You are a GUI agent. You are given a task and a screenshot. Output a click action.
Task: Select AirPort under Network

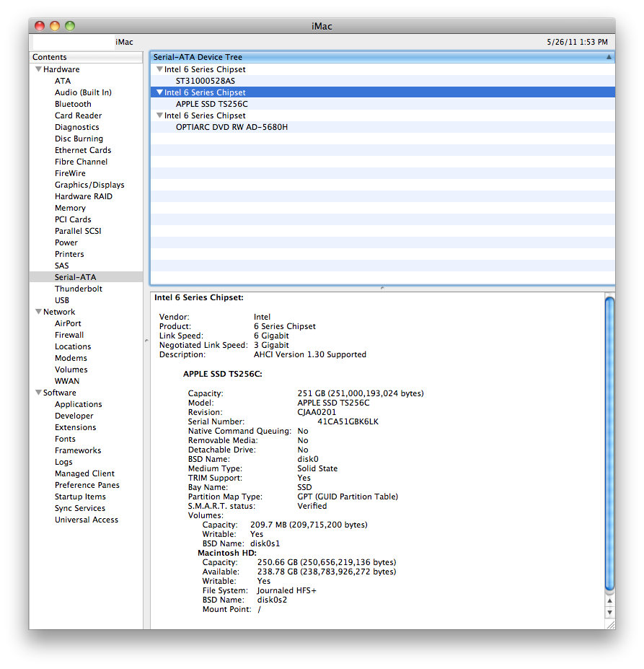68,323
